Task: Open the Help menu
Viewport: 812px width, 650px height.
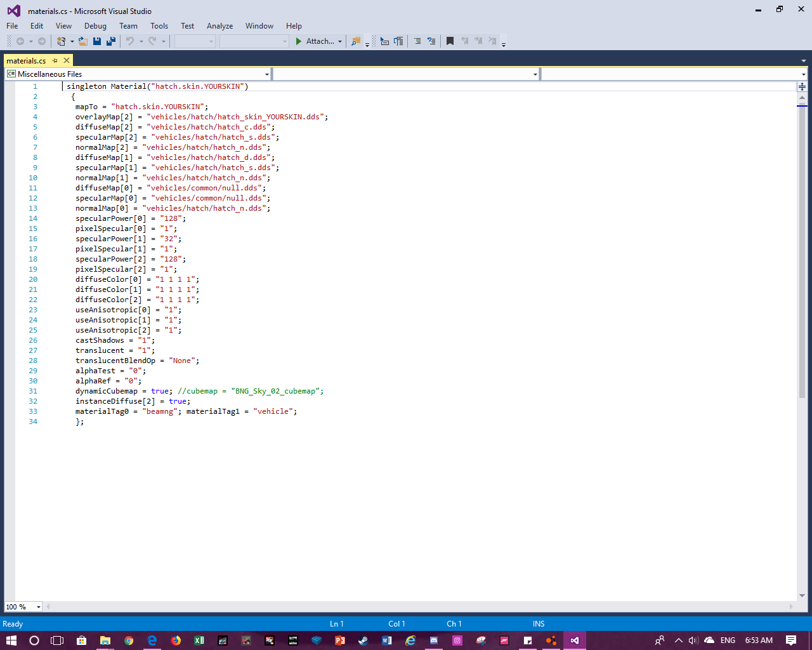Action: [294, 26]
